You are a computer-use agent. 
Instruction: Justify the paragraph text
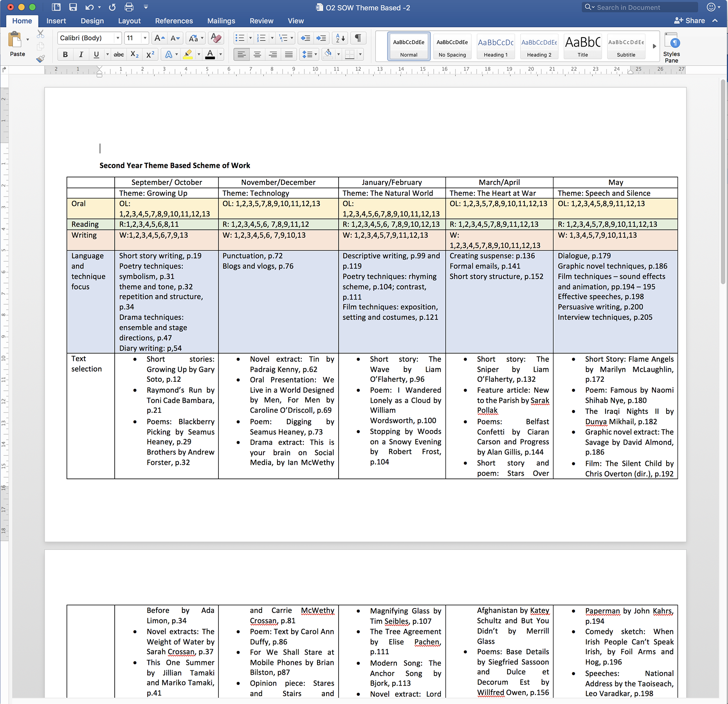pos(288,54)
